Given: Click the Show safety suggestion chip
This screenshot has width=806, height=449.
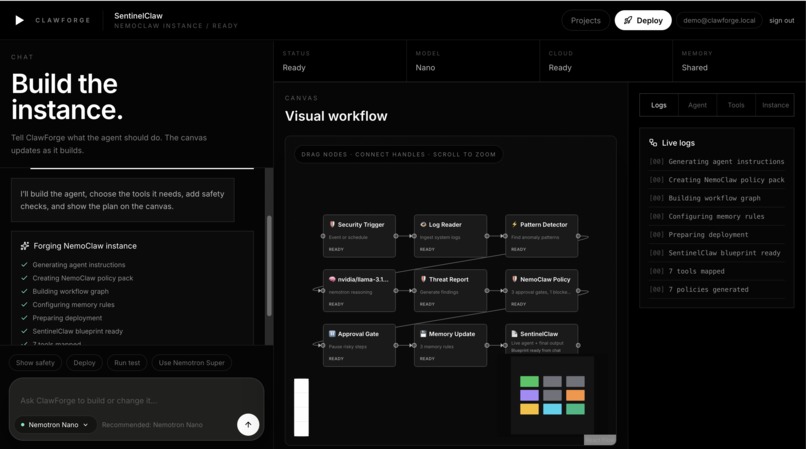Looking at the screenshot, I should pyautogui.click(x=35, y=363).
